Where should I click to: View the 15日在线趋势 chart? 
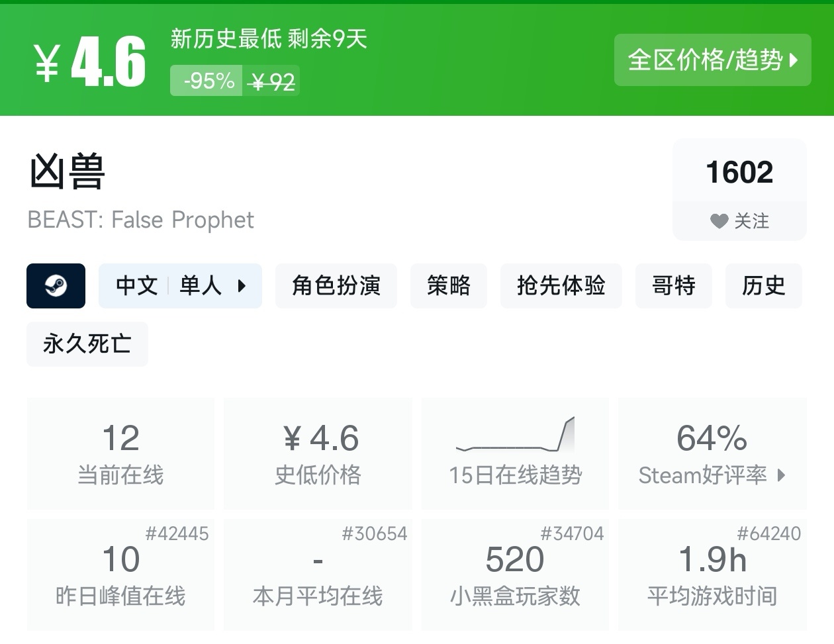tap(515, 453)
